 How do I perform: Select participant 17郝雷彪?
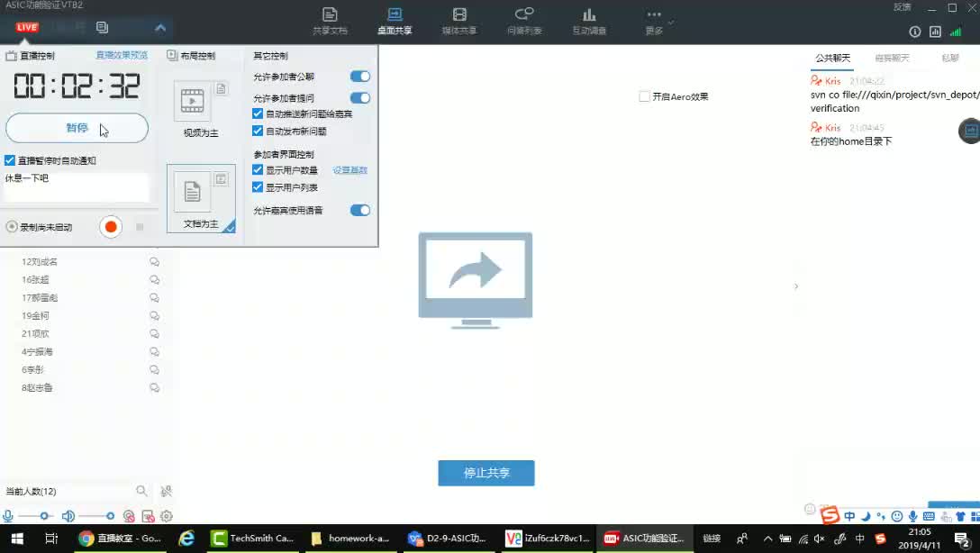click(x=40, y=298)
